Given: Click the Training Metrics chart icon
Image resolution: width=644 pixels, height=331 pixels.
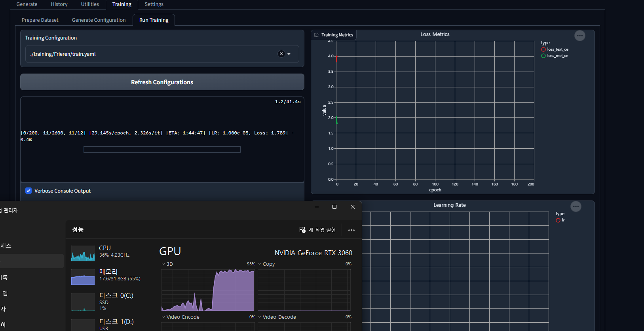Looking at the screenshot, I should (316, 35).
